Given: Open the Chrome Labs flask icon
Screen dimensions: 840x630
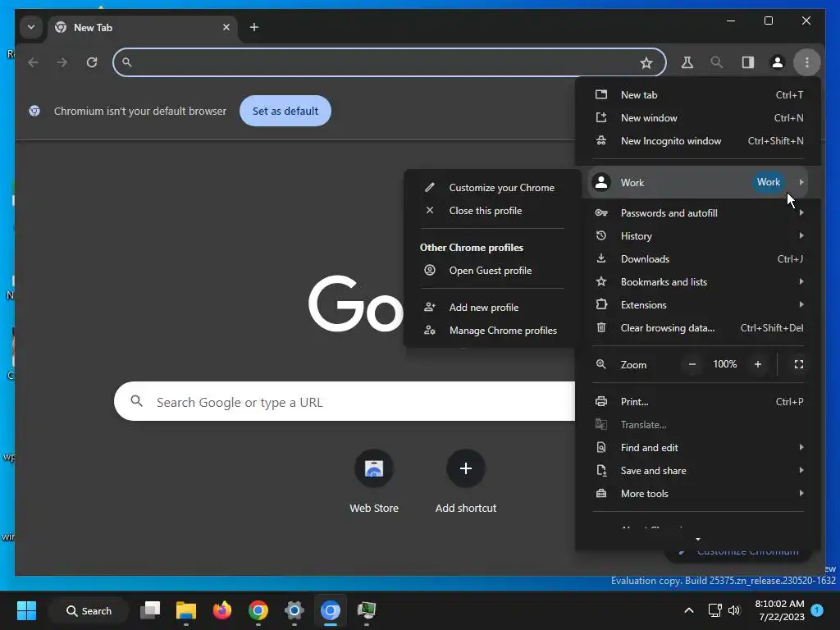Looking at the screenshot, I should [687, 62].
